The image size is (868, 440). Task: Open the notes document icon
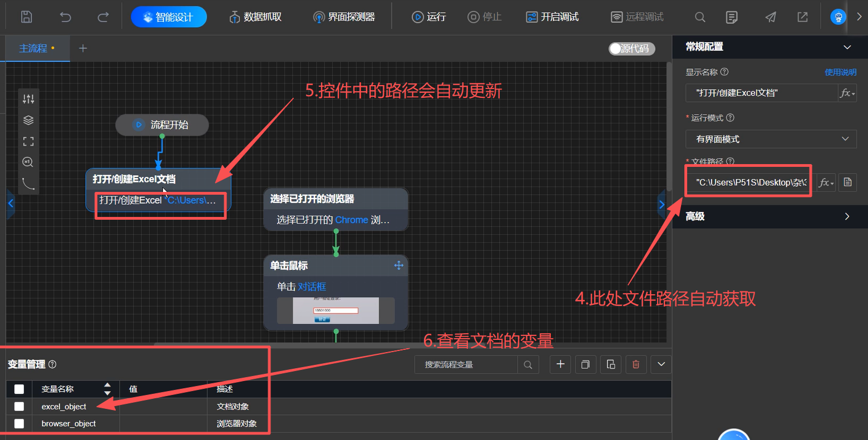(732, 17)
